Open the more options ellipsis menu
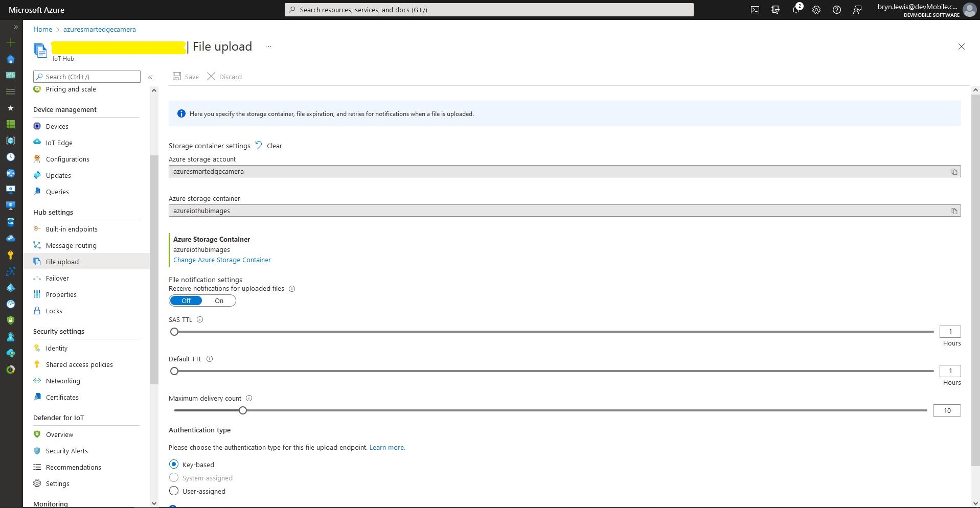 [x=268, y=47]
